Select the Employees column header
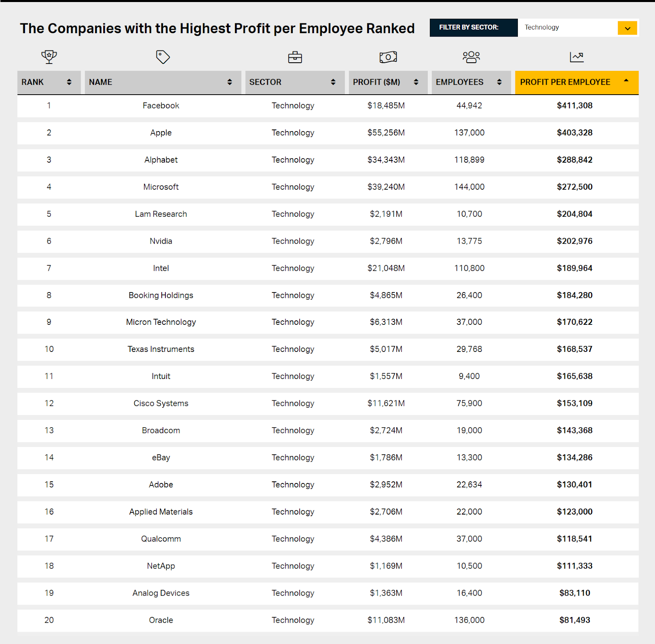 point(459,82)
